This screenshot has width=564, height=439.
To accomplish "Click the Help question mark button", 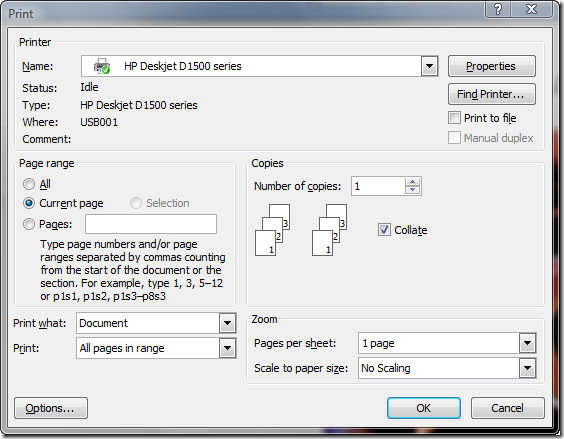I will 498,9.
